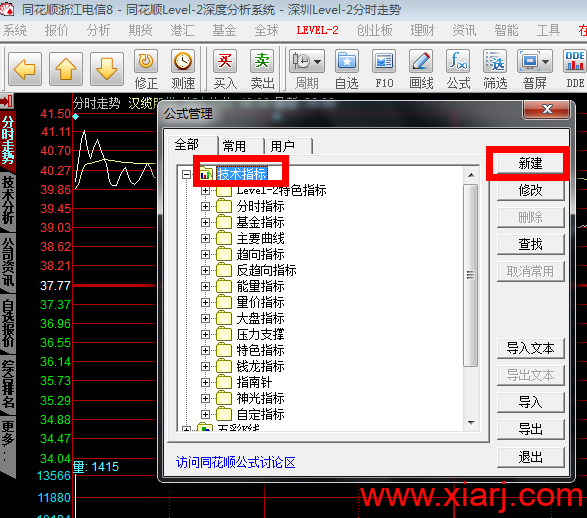587x518 pixels.
Task: Select the 技术分析 side tab
Action: pyautogui.click(x=8, y=200)
